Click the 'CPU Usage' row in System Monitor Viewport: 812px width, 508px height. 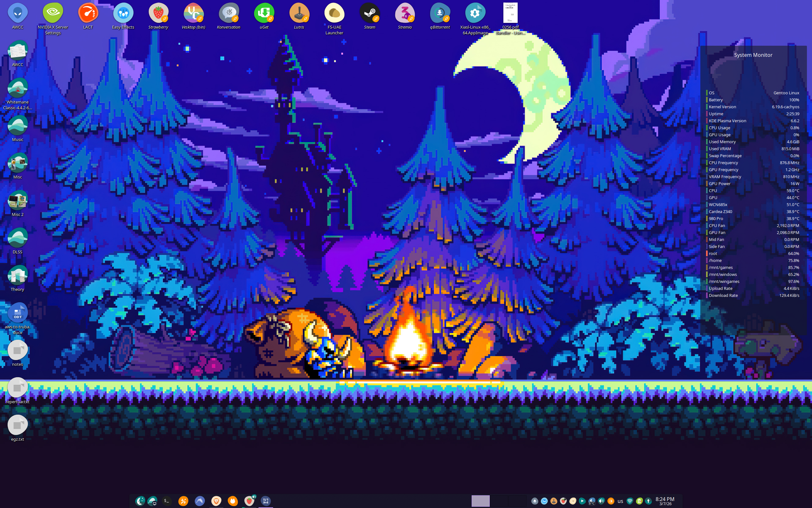click(x=753, y=128)
